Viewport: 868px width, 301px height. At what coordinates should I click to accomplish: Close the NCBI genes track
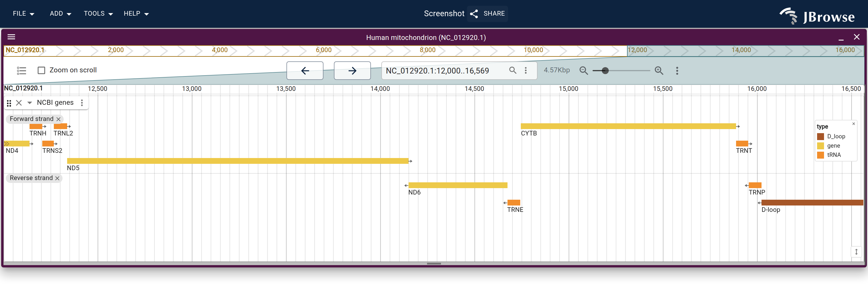[19, 103]
